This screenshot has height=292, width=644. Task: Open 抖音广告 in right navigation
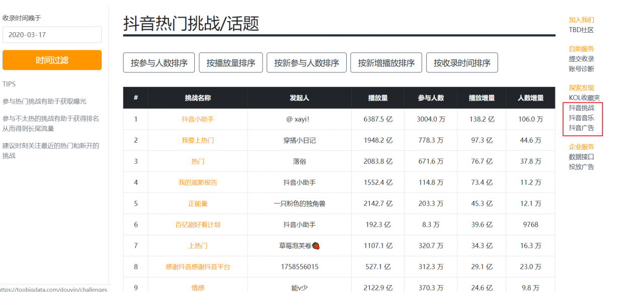[581, 128]
